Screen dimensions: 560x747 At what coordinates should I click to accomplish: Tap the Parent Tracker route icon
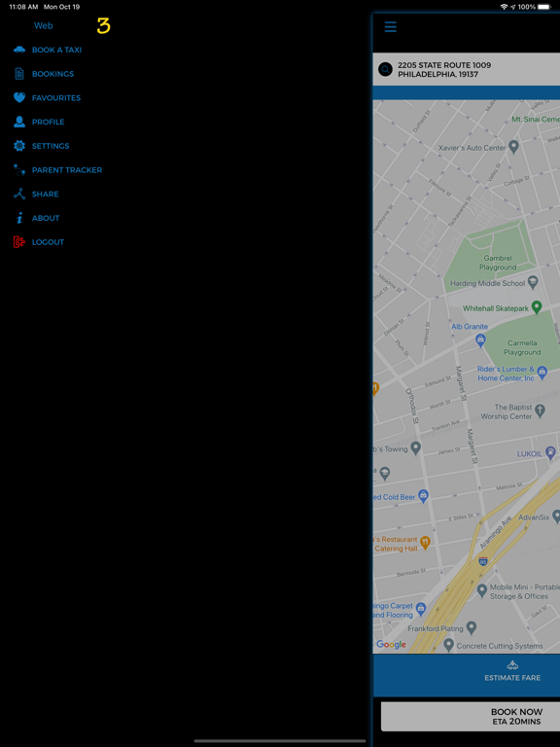[19, 169]
